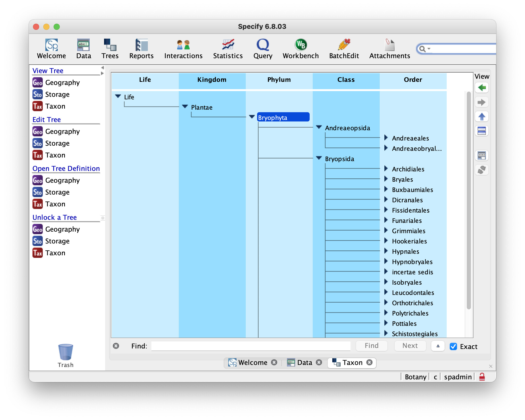Open Geography under Open Tree Definition
Image resolution: width=525 pixels, height=420 pixels.
(56, 180)
